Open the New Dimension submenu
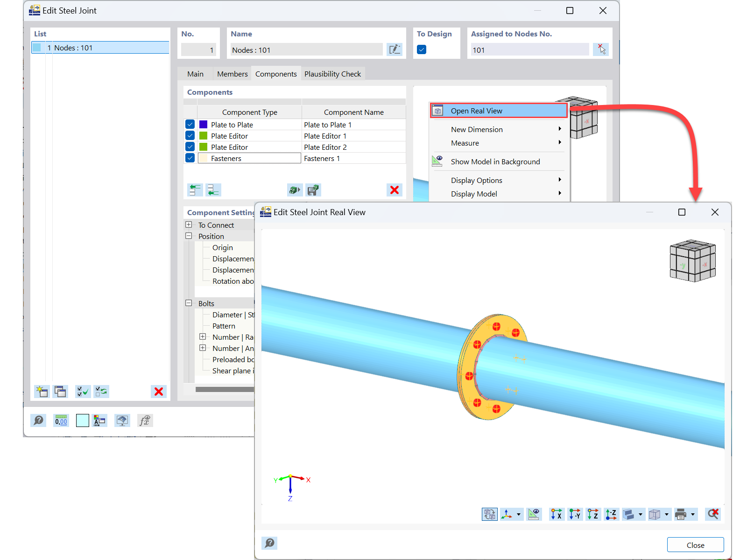747x560 pixels. 499,129
